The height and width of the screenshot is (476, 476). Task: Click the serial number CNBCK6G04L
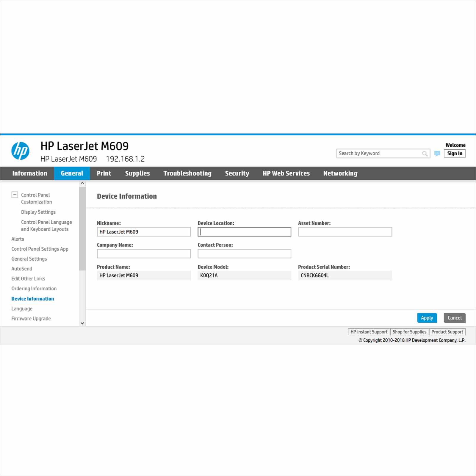coord(314,275)
